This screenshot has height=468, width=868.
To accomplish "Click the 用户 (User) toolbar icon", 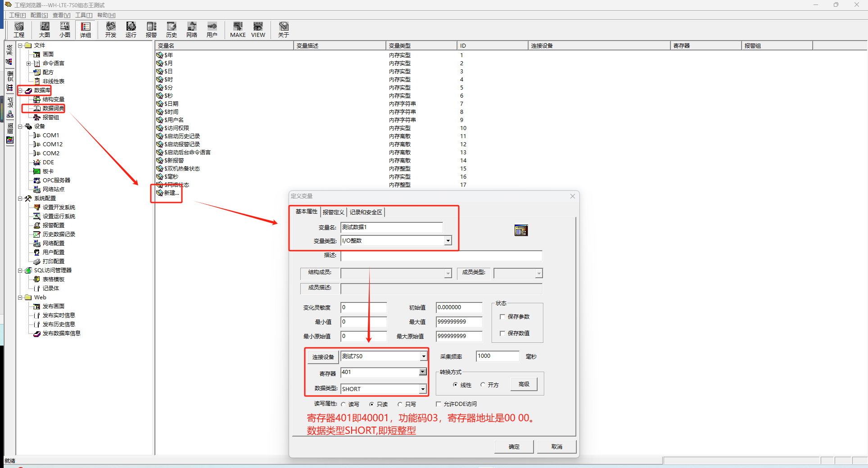I will click(212, 29).
